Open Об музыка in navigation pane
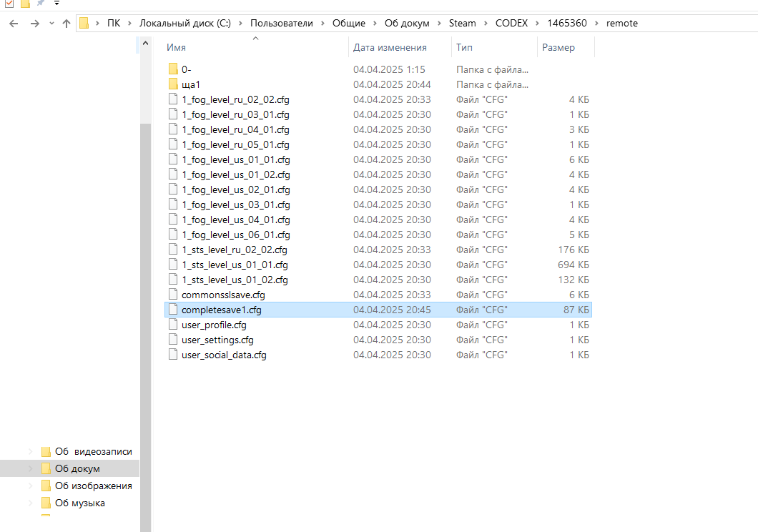The height and width of the screenshot is (532, 758). click(x=80, y=503)
